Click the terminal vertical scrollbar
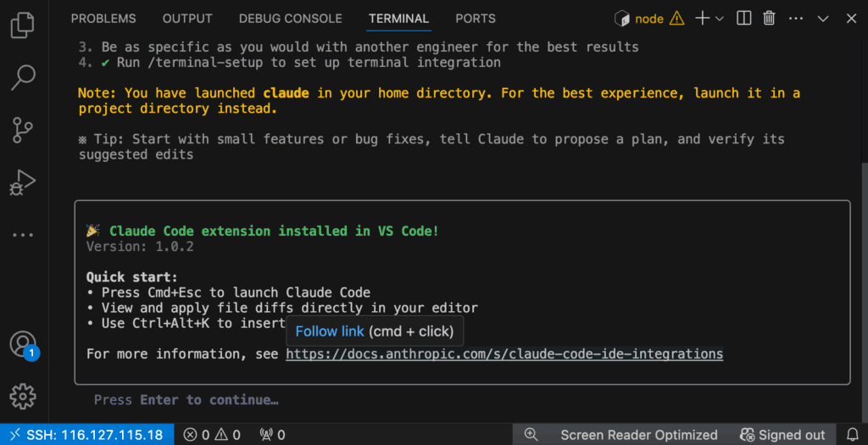Image resolution: width=868 pixels, height=445 pixels. [x=865, y=291]
